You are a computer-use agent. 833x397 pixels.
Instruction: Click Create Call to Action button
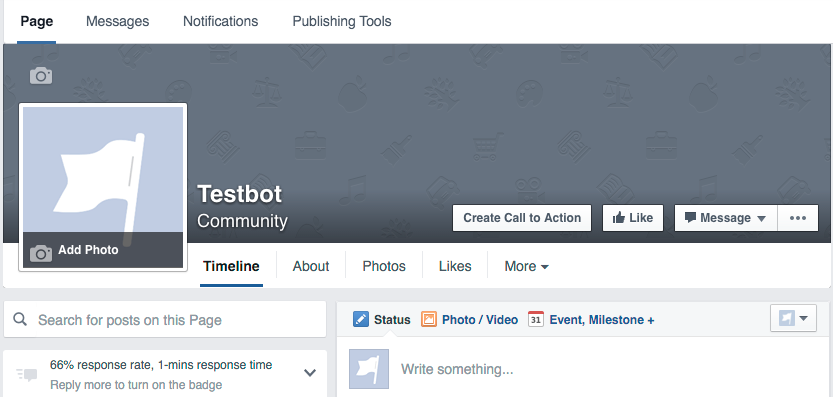pos(522,218)
